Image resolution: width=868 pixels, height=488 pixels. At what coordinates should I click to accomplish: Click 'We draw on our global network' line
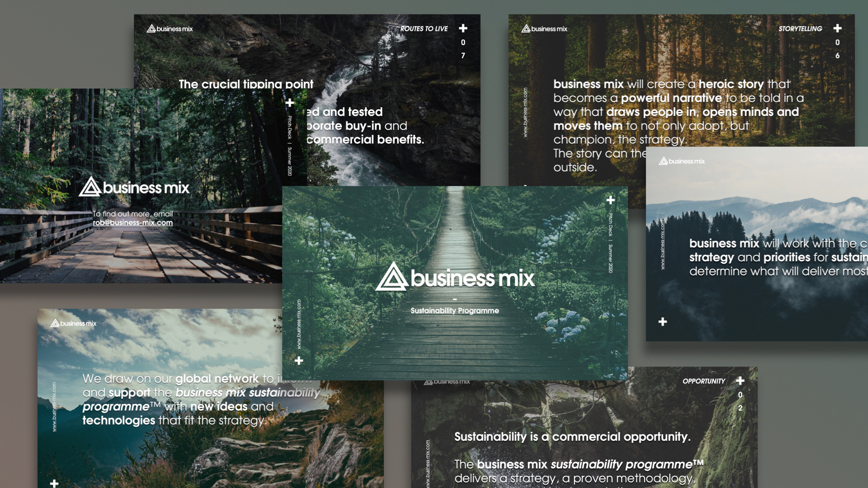(171, 379)
